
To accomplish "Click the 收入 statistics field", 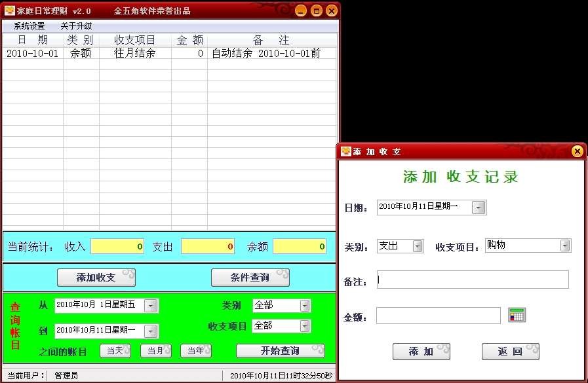I will pyautogui.click(x=117, y=246).
